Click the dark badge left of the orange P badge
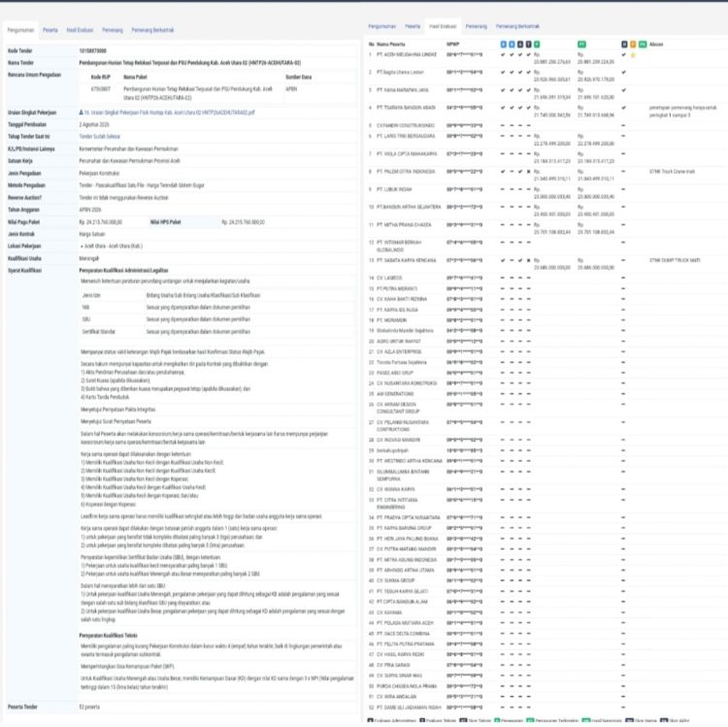 [x=624, y=45]
